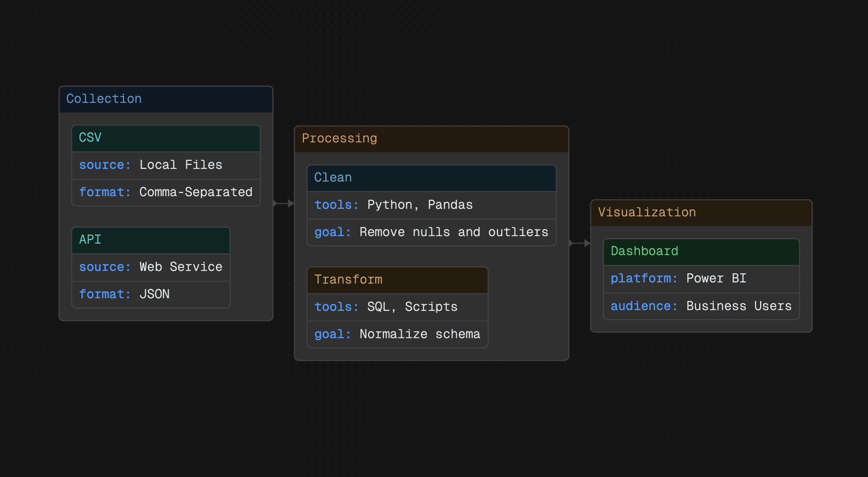
Task: Click the arrow from Processing to Visualization
Action: pos(579,243)
